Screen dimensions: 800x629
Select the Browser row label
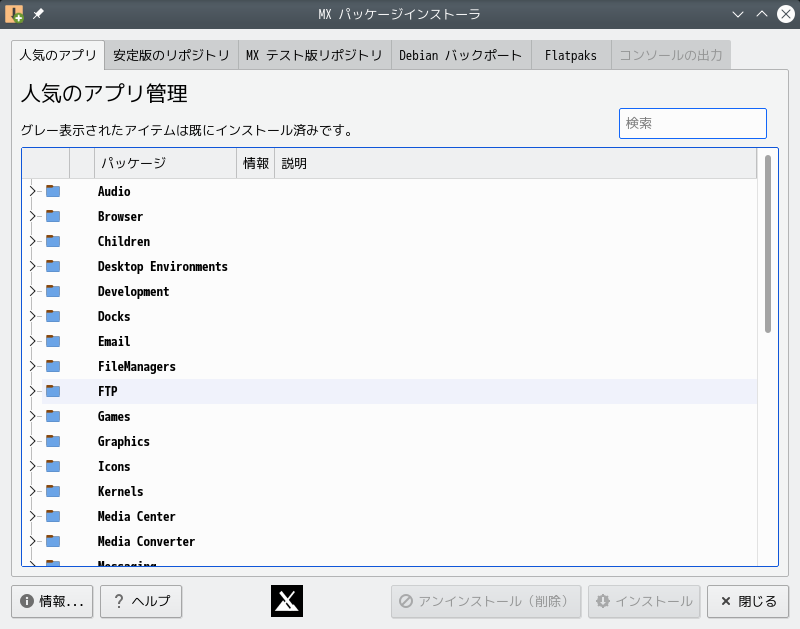pos(120,216)
